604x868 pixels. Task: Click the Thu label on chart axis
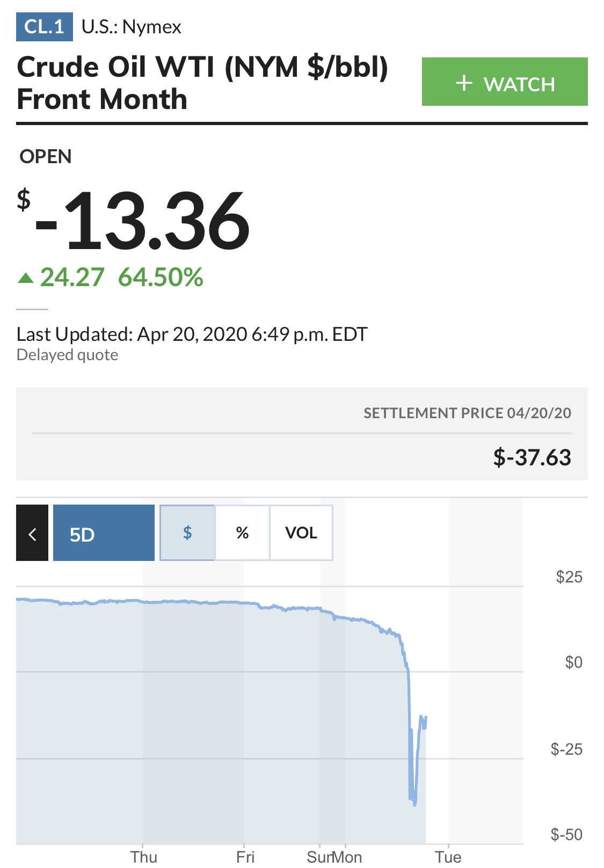[x=144, y=856]
